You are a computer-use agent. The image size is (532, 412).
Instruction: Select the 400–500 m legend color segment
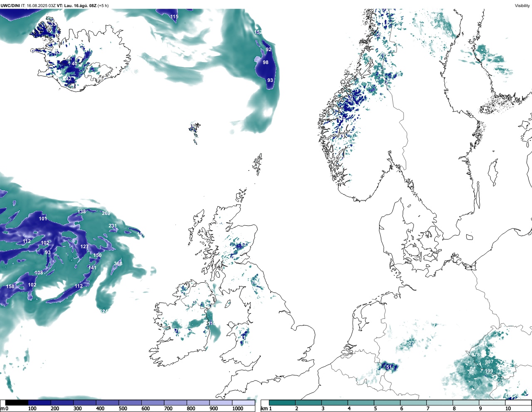pyautogui.click(x=108, y=402)
